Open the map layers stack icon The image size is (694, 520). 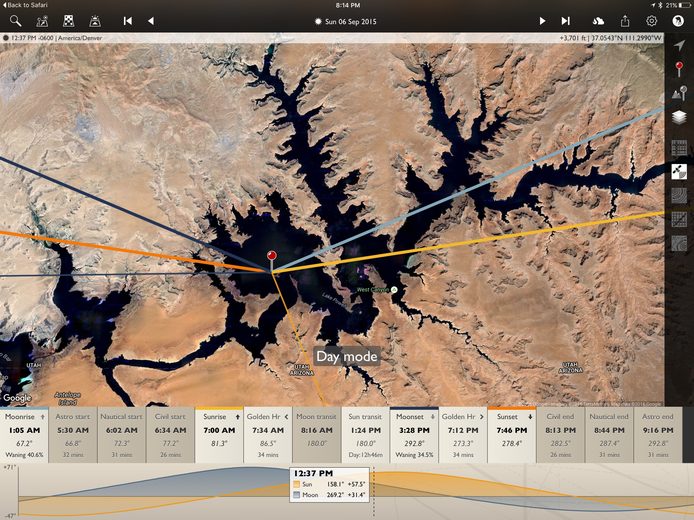point(679,117)
